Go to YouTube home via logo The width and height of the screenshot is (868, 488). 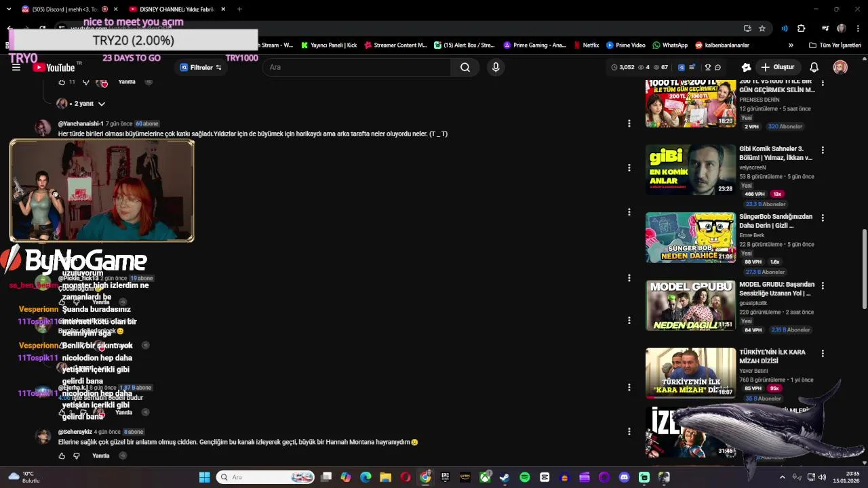tap(54, 67)
